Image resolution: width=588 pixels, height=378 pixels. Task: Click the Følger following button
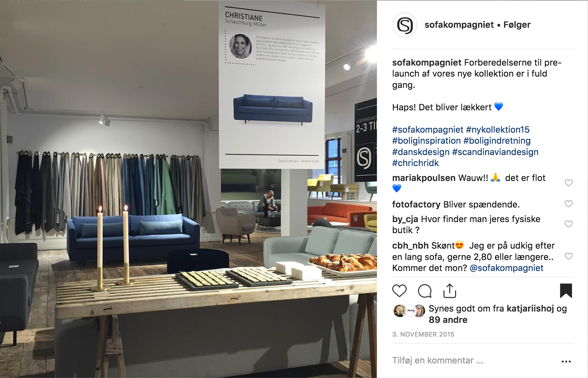click(517, 25)
